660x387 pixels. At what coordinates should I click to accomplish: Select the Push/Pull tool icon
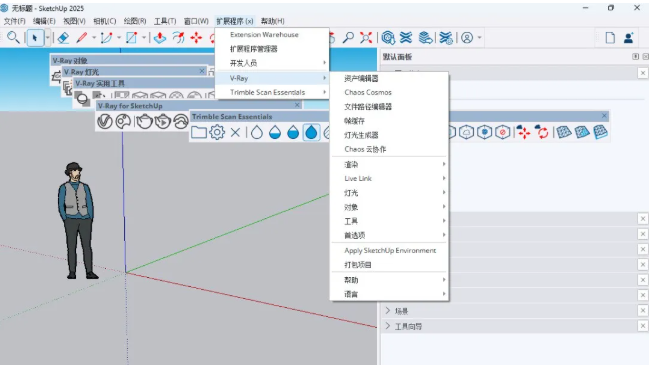point(160,38)
